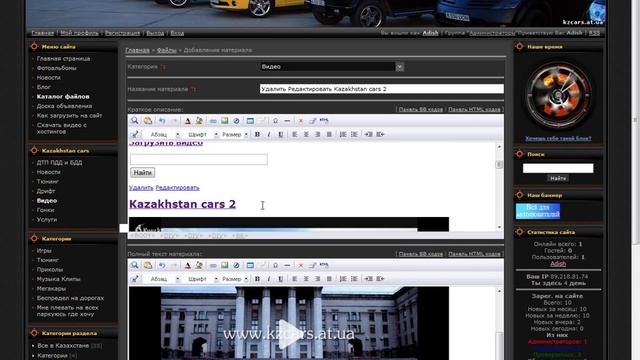Click Редактировать link in short description editor
Screen dimensions: 640x360
pos(177,188)
